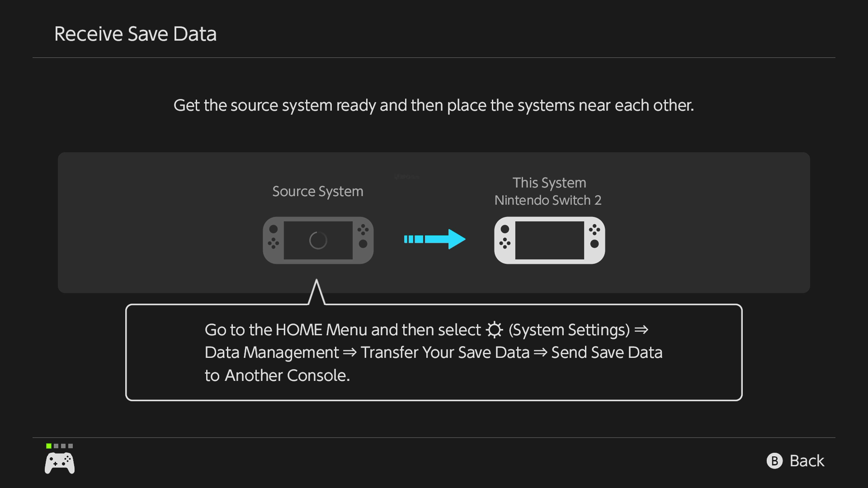This screenshot has width=868, height=488.
Task: Click the controller icon in the footer
Action: pyautogui.click(x=60, y=463)
